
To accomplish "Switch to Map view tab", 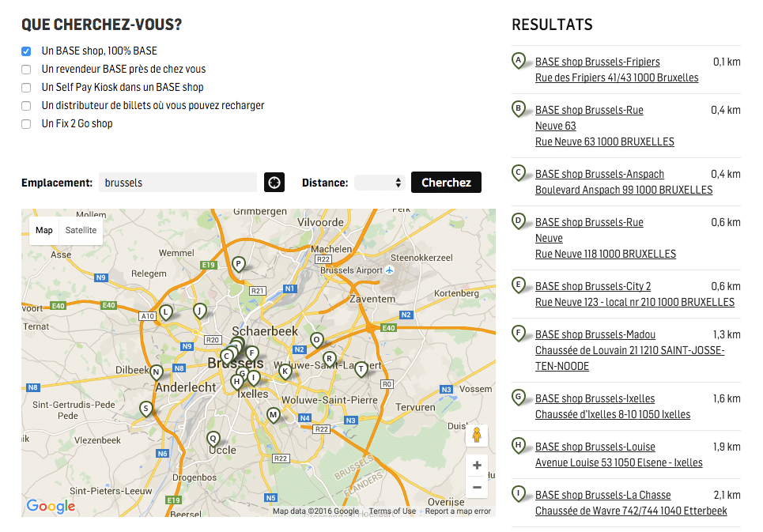I will pyautogui.click(x=43, y=231).
